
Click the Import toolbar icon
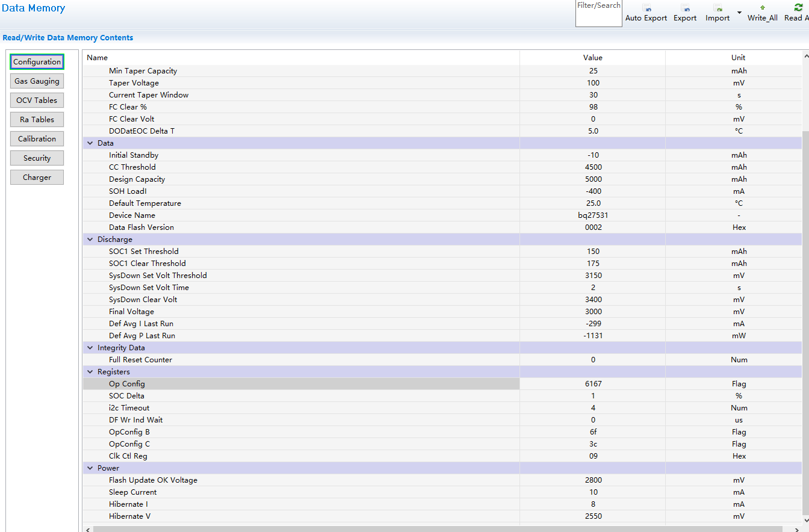(x=718, y=8)
